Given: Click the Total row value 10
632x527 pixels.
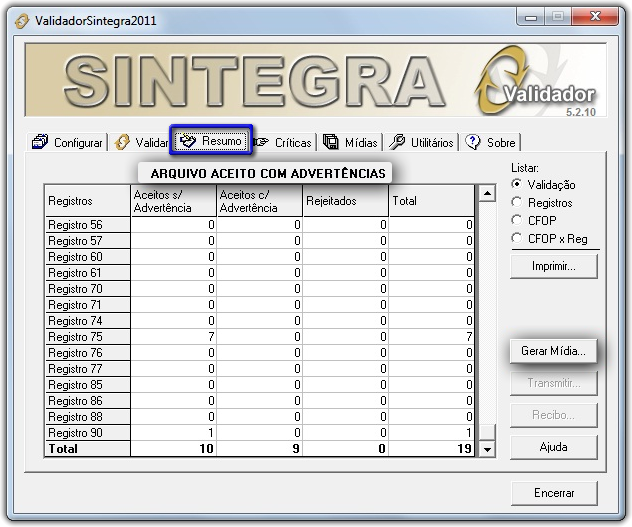Looking at the screenshot, I should click(174, 449).
